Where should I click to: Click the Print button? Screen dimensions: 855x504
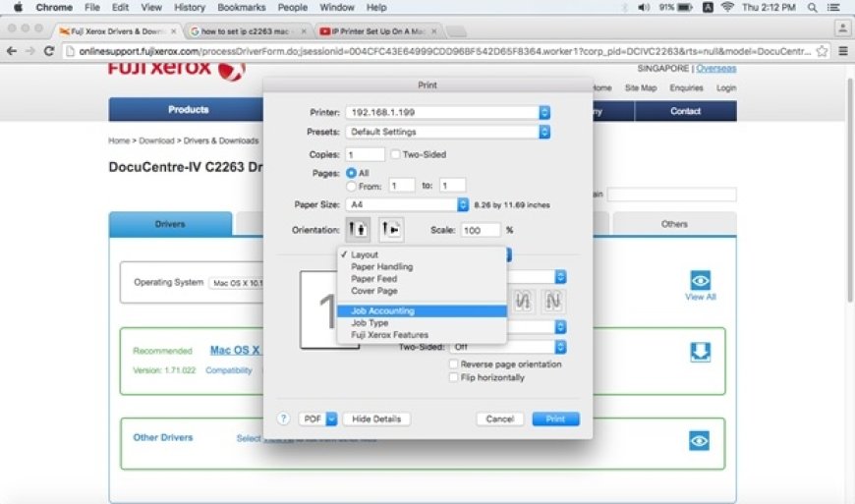(555, 419)
